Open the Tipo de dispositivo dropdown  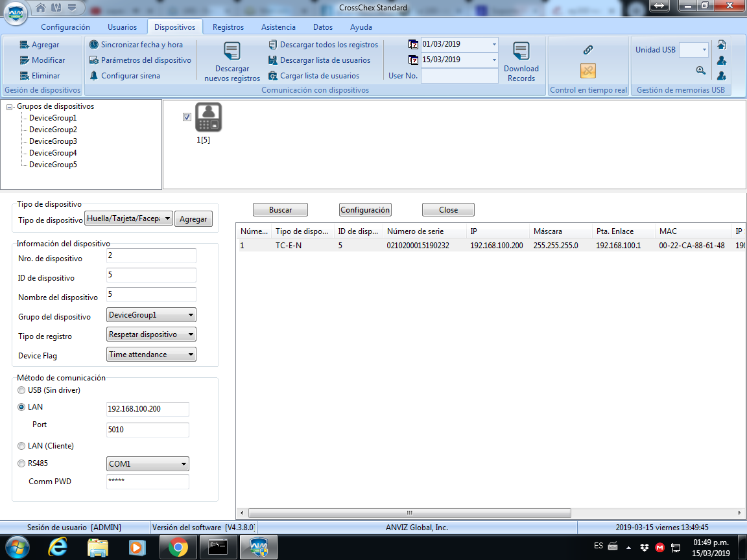click(128, 218)
